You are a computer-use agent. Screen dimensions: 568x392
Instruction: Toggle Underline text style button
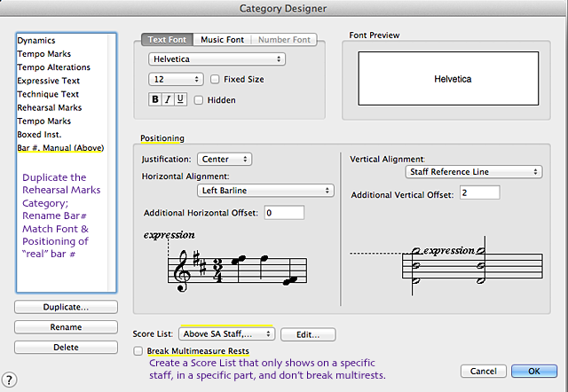coord(180,99)
